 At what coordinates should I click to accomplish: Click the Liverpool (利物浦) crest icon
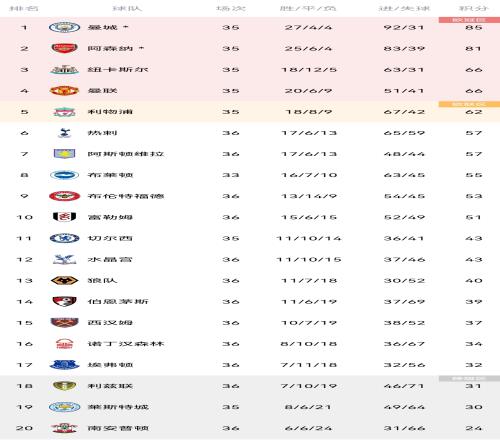point(64,112)
